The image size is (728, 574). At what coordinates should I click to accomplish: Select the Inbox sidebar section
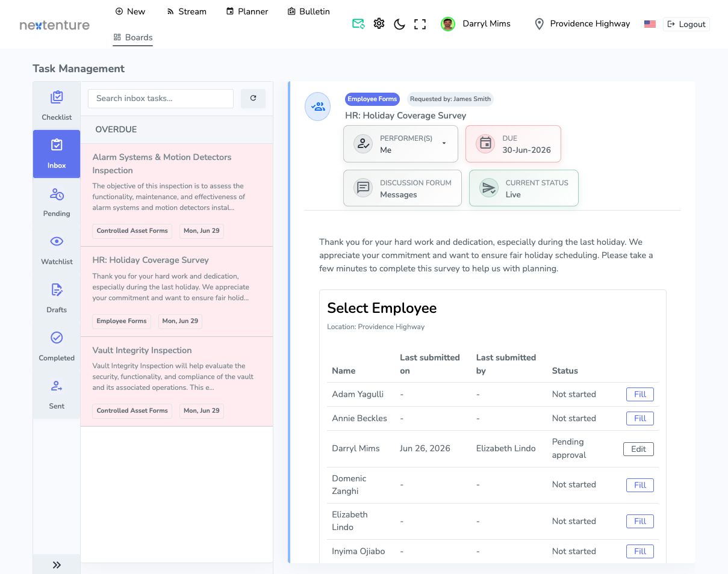click(57, 154)
